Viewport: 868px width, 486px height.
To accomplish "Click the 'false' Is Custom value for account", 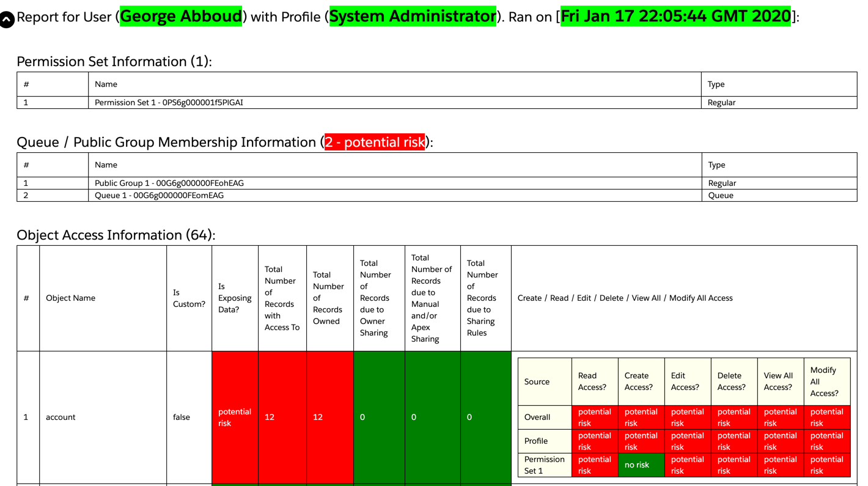I will coord(181,417).
